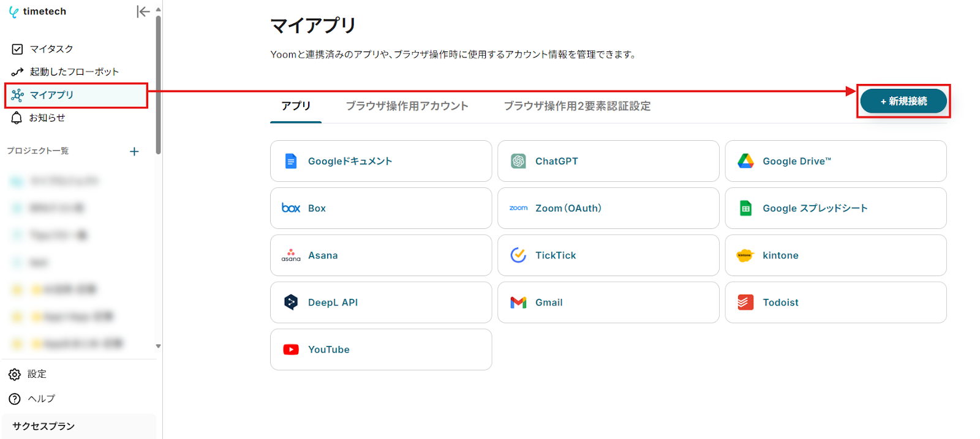
Task: Click the TickTick logo icon
Action: [518, 255]
